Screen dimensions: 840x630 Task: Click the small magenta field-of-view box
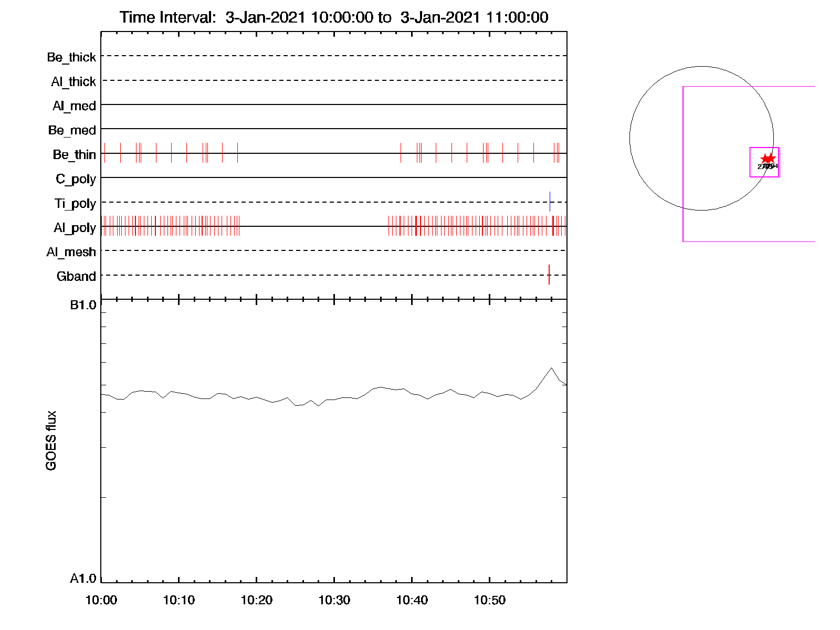coord(764,162)
